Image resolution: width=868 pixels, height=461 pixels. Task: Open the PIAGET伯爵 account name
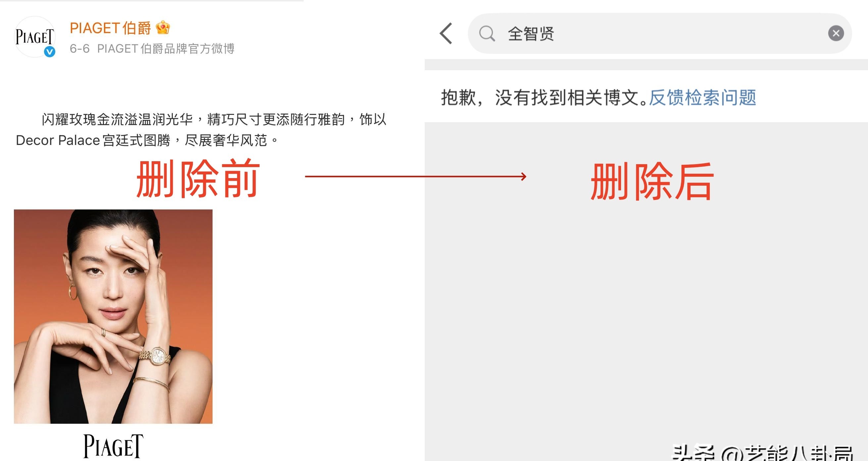(110, 28)
